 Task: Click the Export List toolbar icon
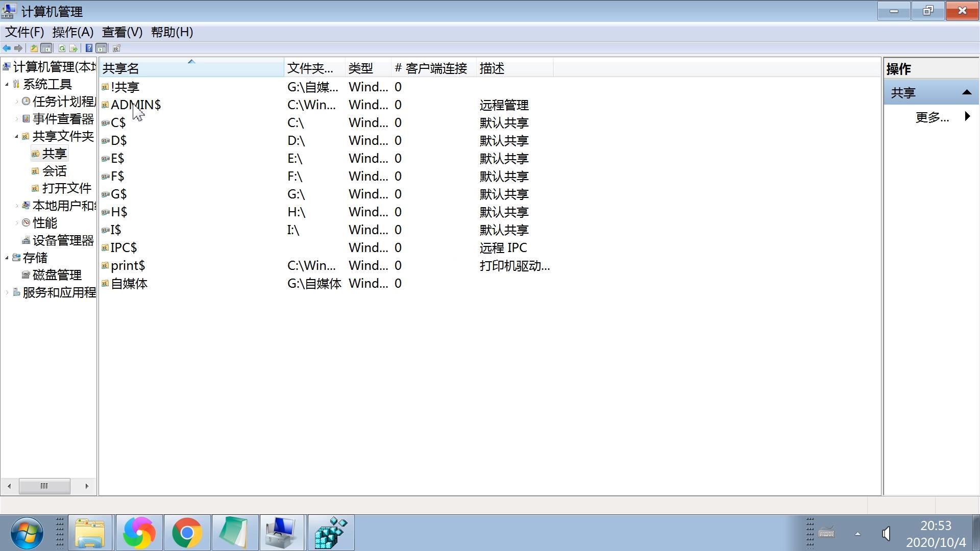(x=74, y=48)
